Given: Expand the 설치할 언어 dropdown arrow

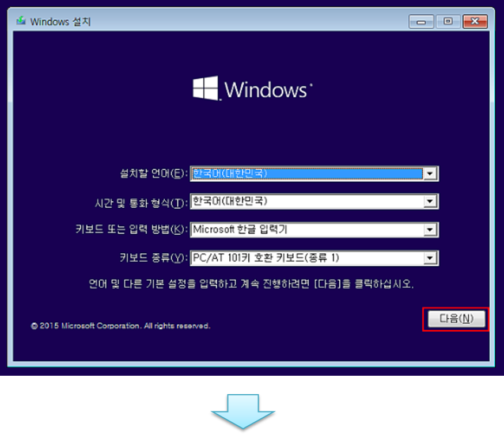Looking at the screenshot, I should pos(430,174).
